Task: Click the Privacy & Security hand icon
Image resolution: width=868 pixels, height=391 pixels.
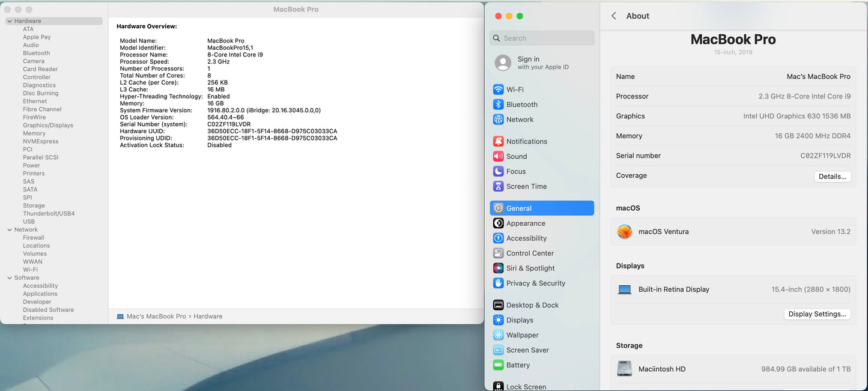Action: [498, 283]
